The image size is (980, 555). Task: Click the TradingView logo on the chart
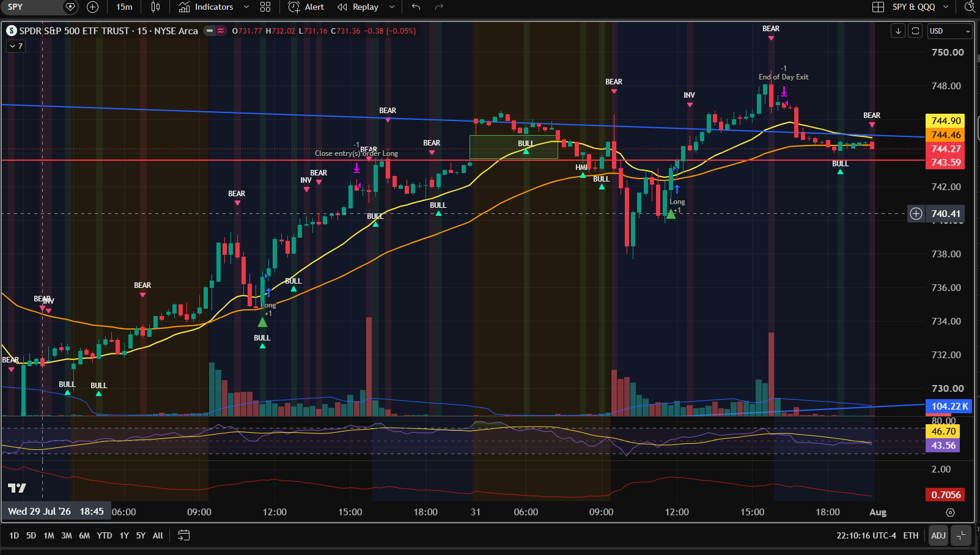pyautogui.click(x=17, y=488)
